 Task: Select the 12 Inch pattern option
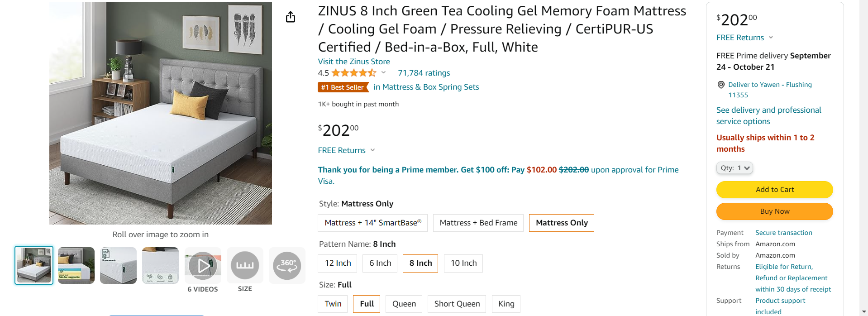tap(338, 263)
